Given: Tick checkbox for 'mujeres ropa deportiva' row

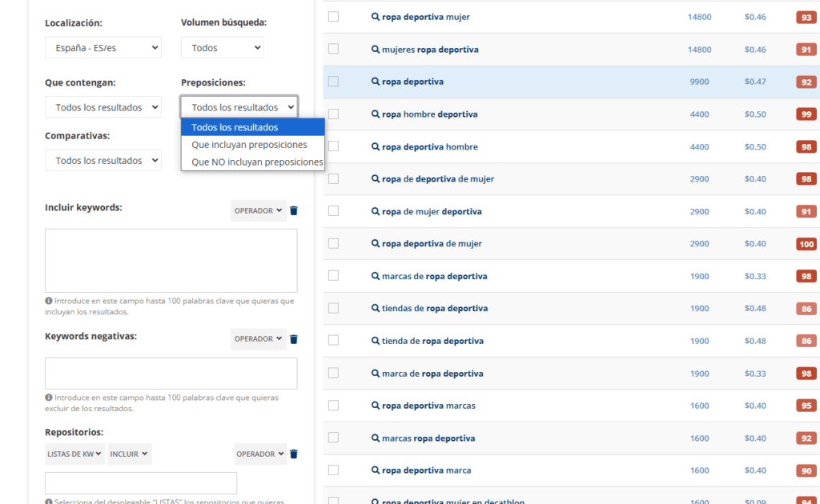Looking at the screenshot, I should point(333,50).
